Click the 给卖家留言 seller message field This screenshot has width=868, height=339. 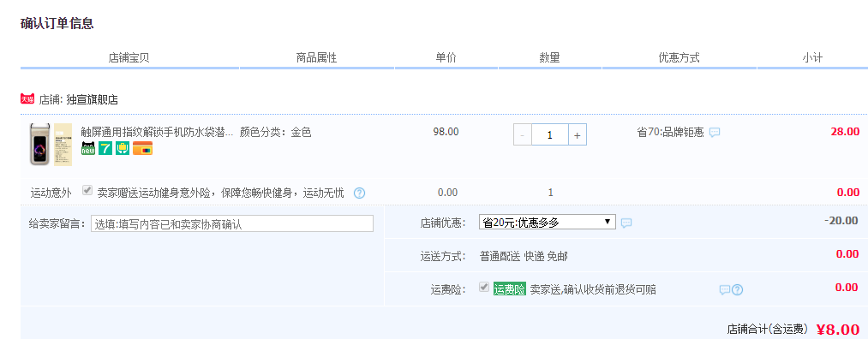[x=232, y=223]
